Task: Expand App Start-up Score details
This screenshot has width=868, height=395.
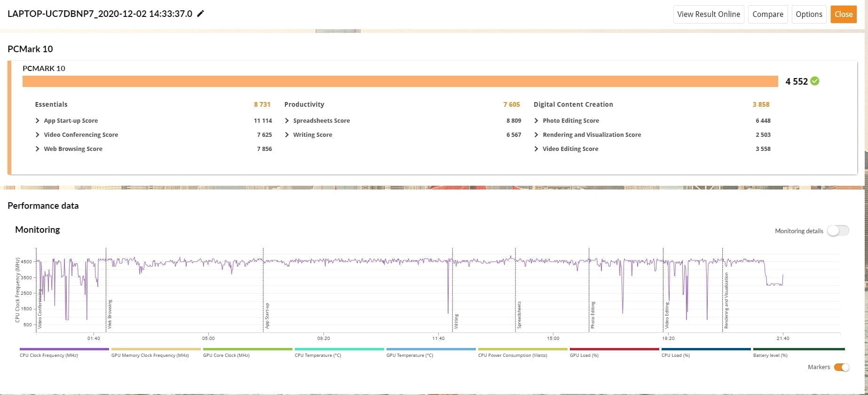Action: (38, 121)
